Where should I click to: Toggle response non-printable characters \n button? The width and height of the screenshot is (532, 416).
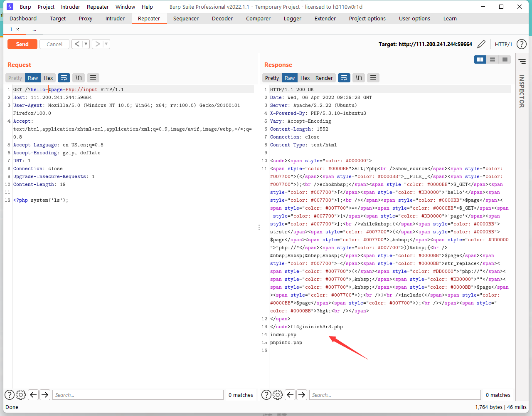click(x=359, y=78)
